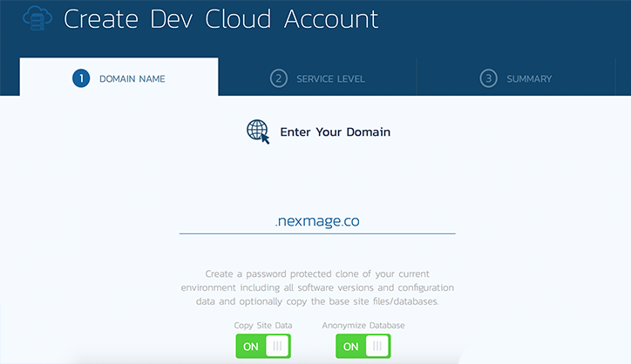This screenshot has height=364, width=631.
Task: Click the Anonymize Database label
Action: [363, 325]
